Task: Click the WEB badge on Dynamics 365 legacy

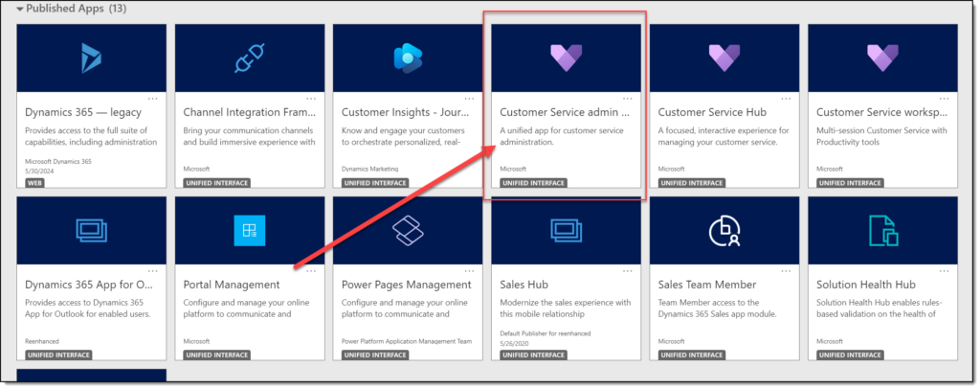Action: coord(34,183)
